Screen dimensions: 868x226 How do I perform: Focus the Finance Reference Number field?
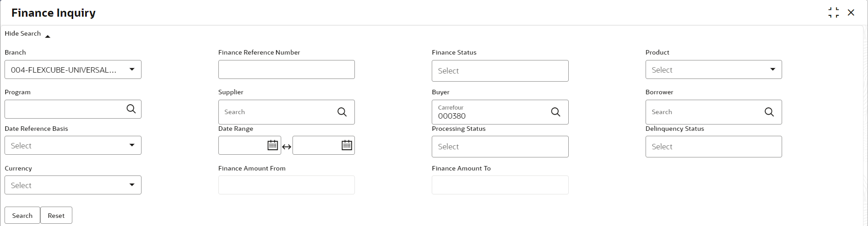(286, 69)
